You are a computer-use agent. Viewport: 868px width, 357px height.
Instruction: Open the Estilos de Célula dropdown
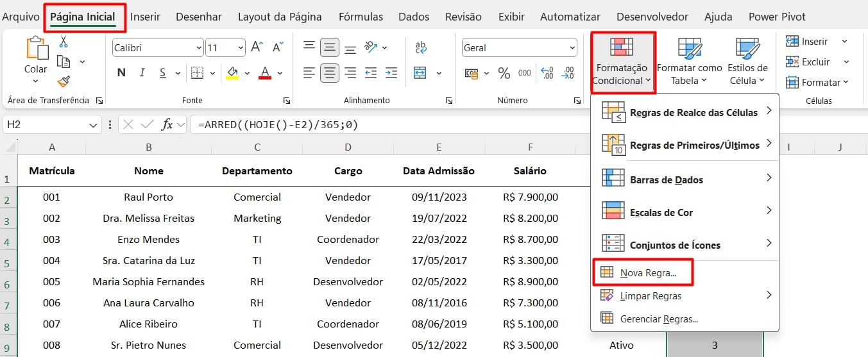tap(748, 62)
